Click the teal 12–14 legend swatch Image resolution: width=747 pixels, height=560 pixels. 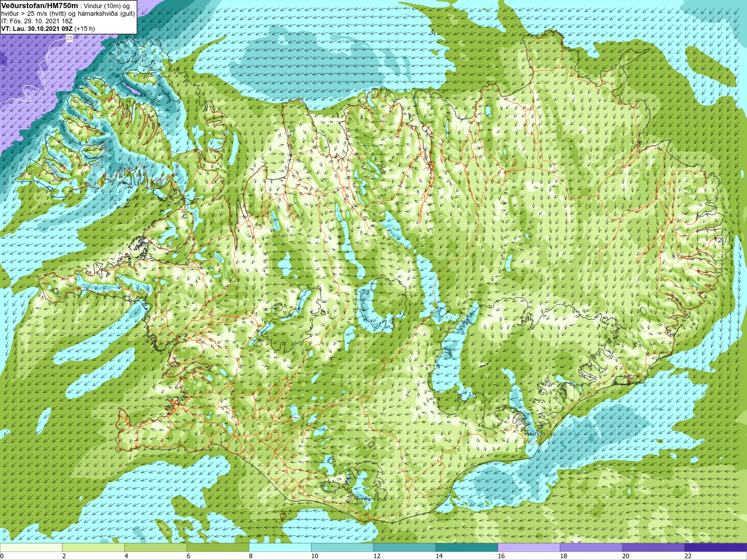pyautogui.click(x=404, y=548)
